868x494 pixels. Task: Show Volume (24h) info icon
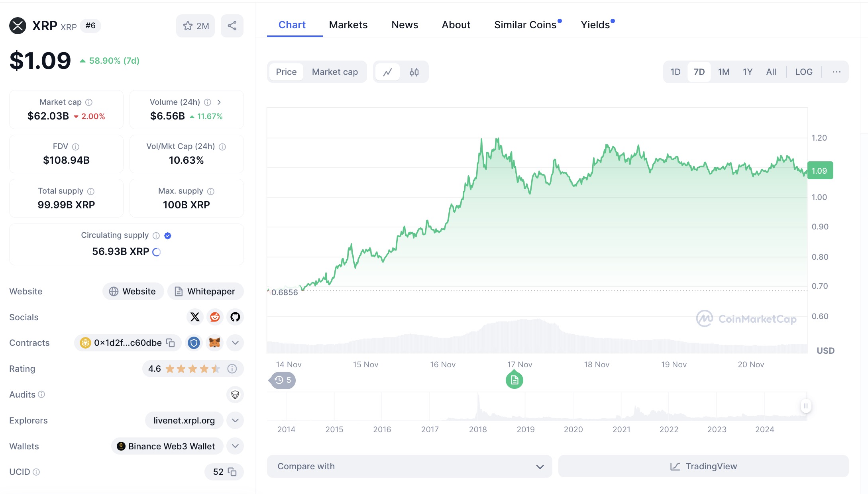pyautogui.click(x=208, y=102)
